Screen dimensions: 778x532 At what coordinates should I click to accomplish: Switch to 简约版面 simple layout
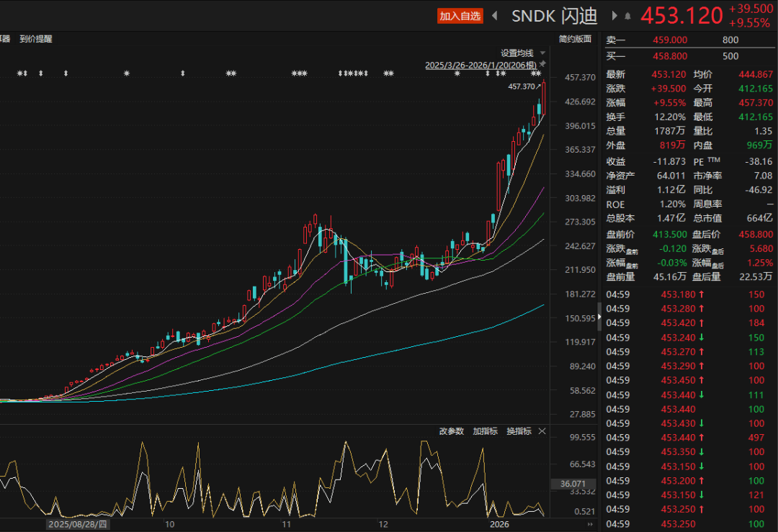[x=574, y=39]
